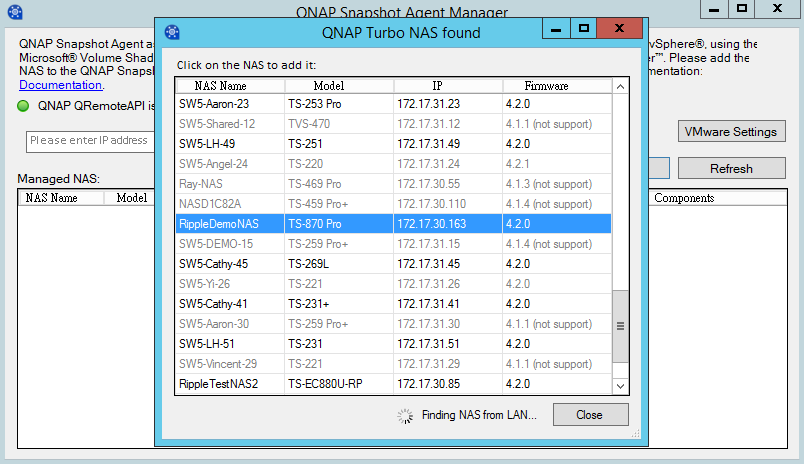
Task: Select SW5-Cathy-45 NAS
Action: (x=393, y=264)
